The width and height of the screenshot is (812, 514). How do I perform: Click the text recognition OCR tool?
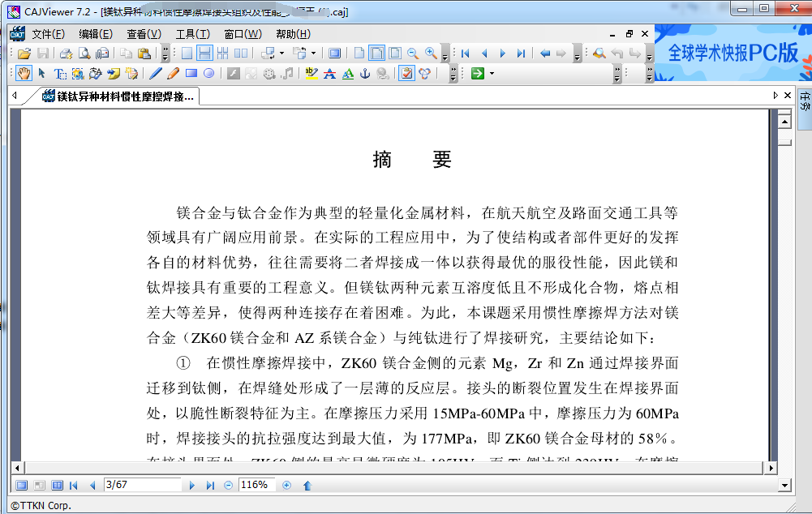tap(95, 74)
